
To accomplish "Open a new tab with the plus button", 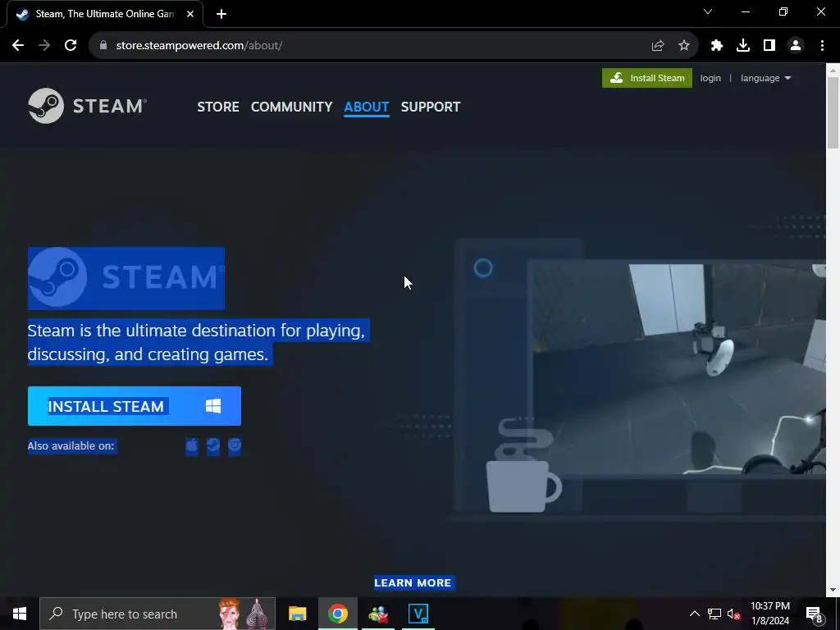I will 221,14.
